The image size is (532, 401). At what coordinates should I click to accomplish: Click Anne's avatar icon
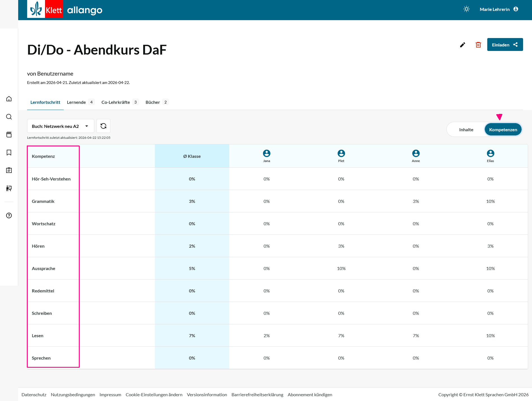pos(416,153)
